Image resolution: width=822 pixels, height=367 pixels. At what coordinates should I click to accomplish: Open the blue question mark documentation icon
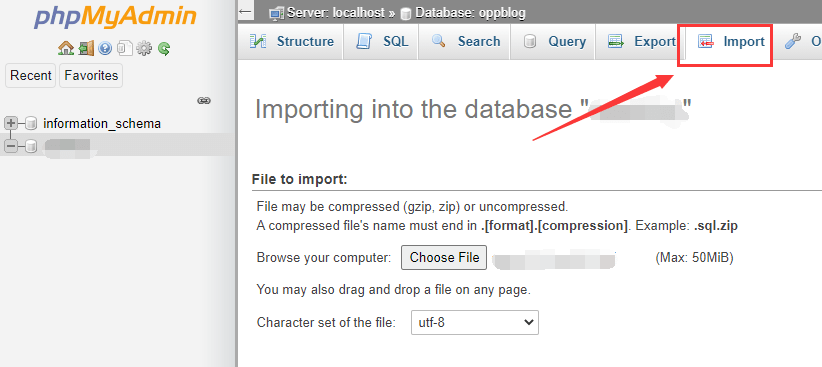(105, 49)
